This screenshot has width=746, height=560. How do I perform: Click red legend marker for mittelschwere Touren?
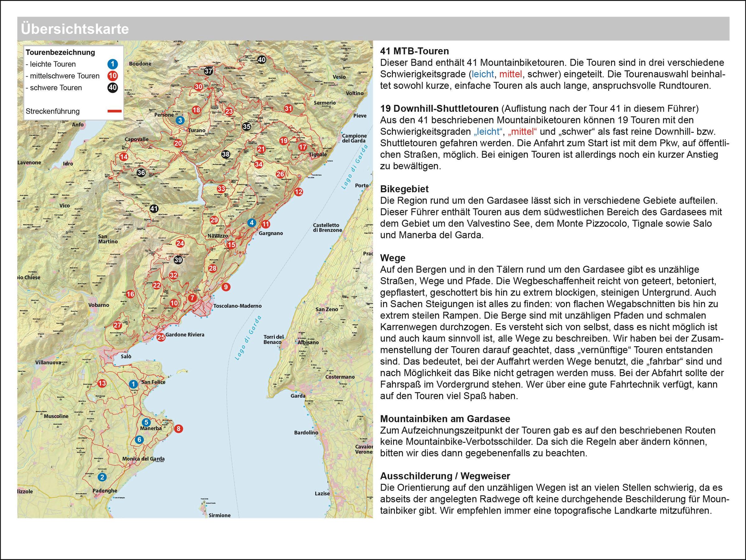coord(113,76)
